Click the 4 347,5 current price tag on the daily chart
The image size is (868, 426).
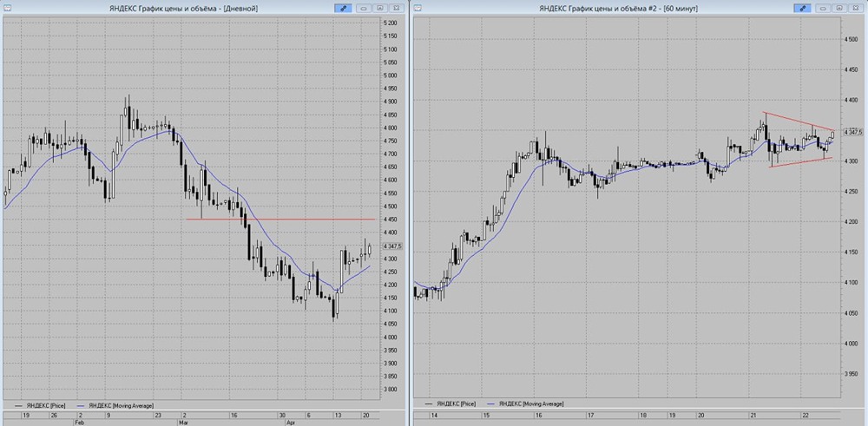point(392,246)
